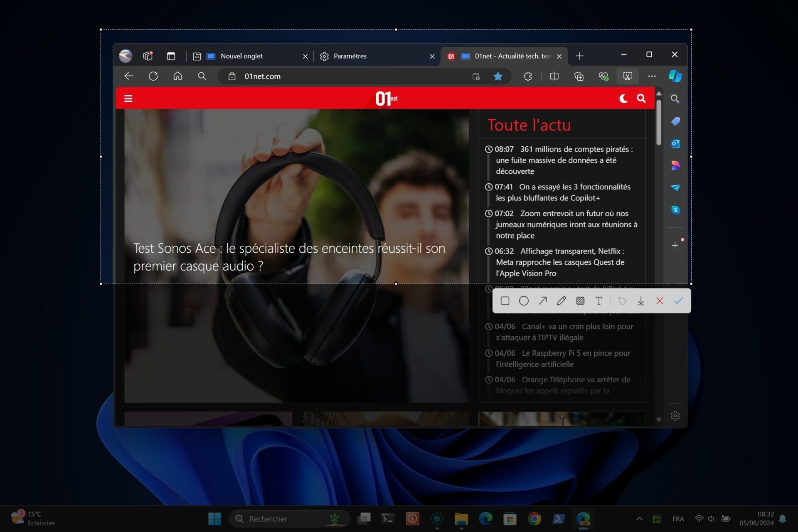Toggle the split screen view icon

tap(554, 76)
